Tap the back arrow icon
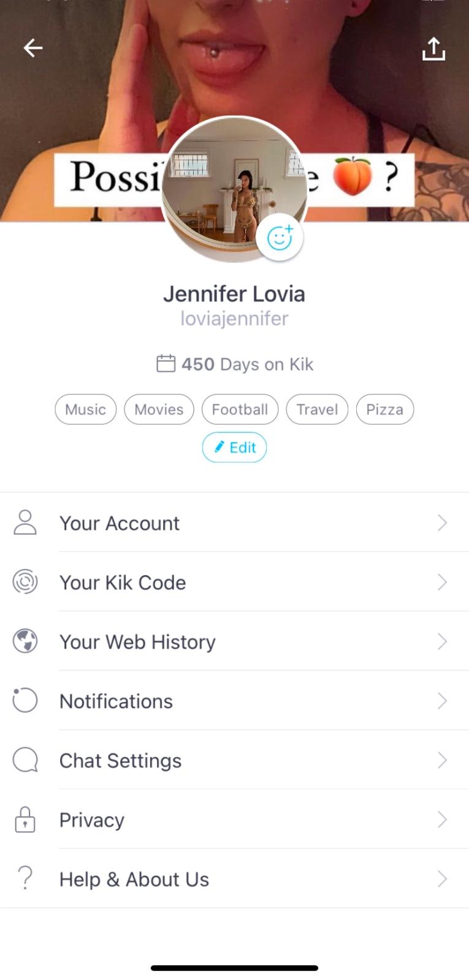Viewport: 469px width, 980px height. (33, 48)
